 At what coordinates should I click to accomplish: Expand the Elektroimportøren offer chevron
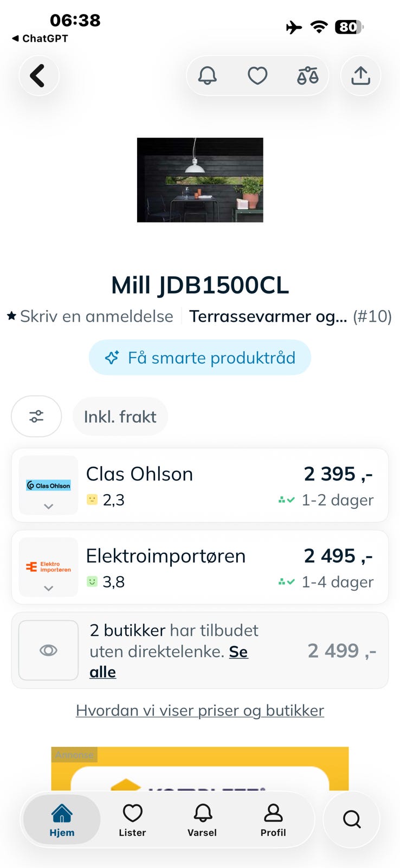(x=48, y=588)
